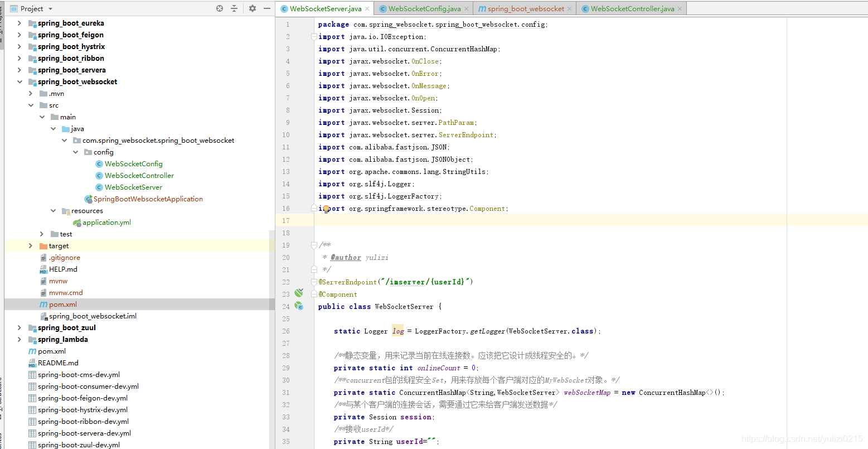Viewport: 868px width, 449px height.
Task: Select HELP.md file
Action: (x=62, y=269)
